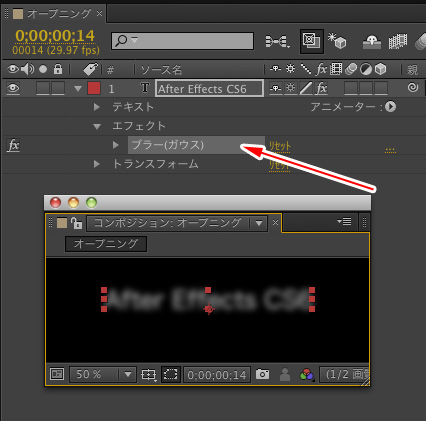Screen dimensions: 426x421
Task: Toggle collapse transformations on layer 1
Action: click(x=290, y=88)
